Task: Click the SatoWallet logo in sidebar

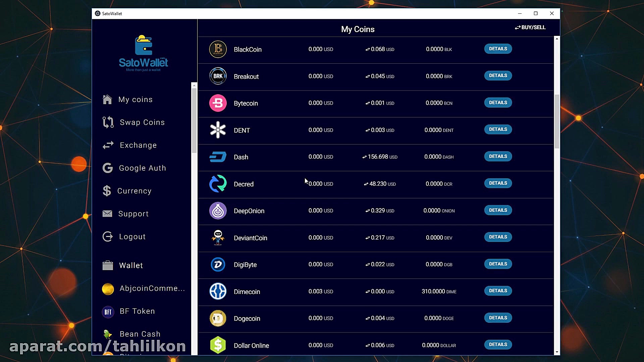Action: click(x=144, y=53)
